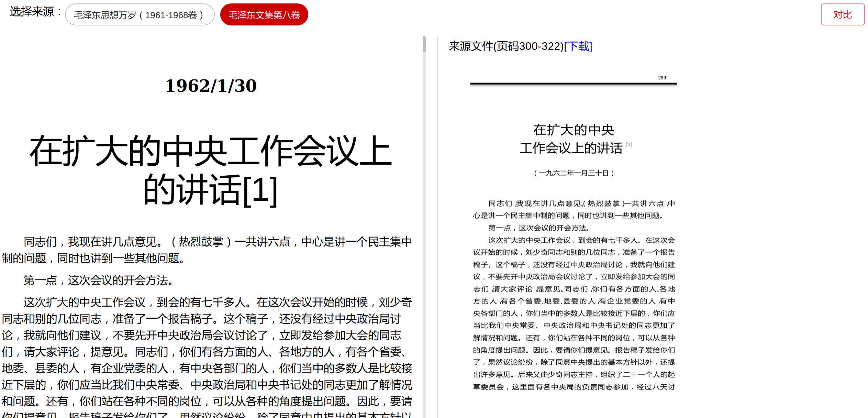Image resolution: width=868 pixels, height=418 pixels.
Task: Click the source page line 第一点，这次会议的开会方法
Action: click(x=538, y=228)
